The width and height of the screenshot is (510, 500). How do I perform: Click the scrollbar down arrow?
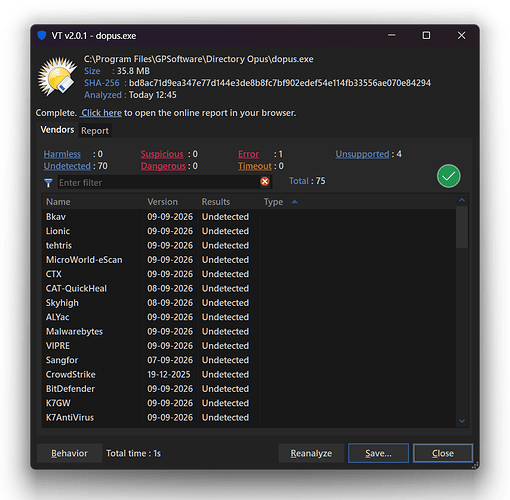[462, 421]
